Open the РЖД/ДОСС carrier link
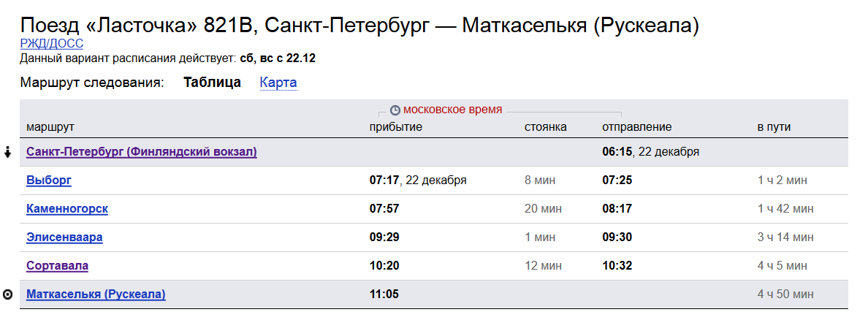Viewport: 868px width, 331px height. click(52, 44)
